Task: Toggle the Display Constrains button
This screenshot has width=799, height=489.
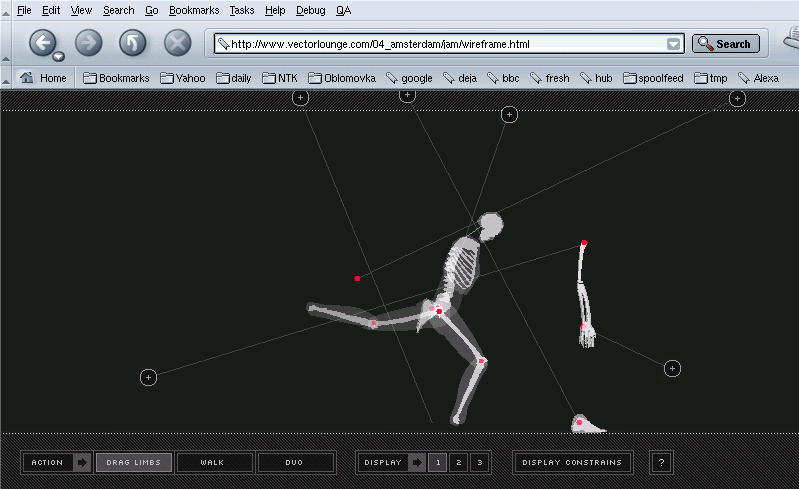Action: [572, 463]
